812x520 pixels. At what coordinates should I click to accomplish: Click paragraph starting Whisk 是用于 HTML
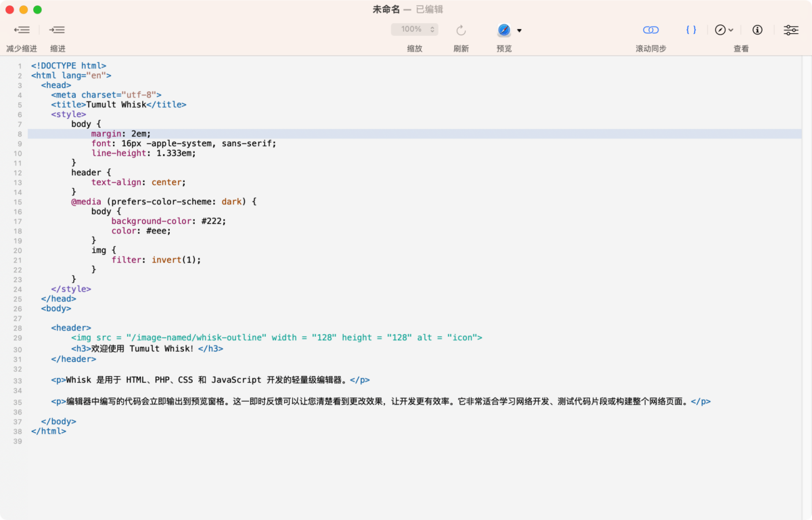click(210, 380)
